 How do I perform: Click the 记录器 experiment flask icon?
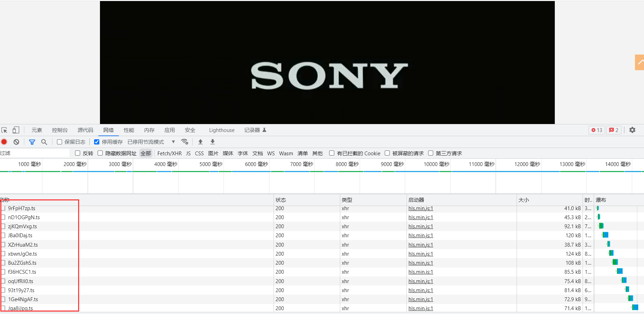pos(264,130)
